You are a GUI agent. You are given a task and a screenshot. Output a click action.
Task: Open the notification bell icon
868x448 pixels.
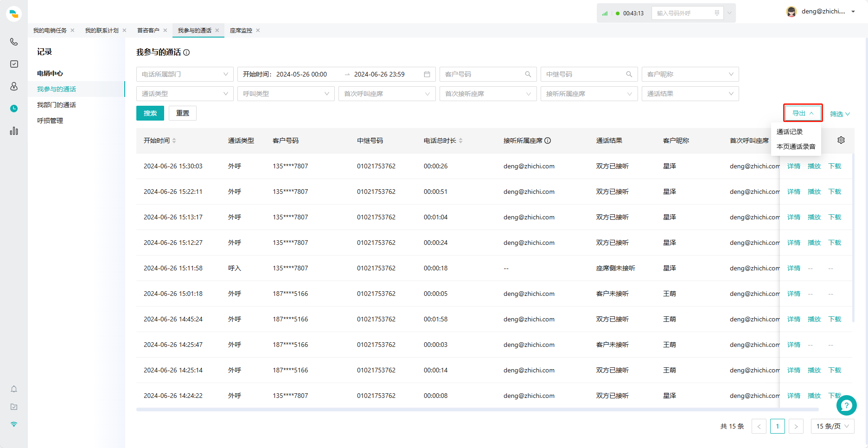14,389
